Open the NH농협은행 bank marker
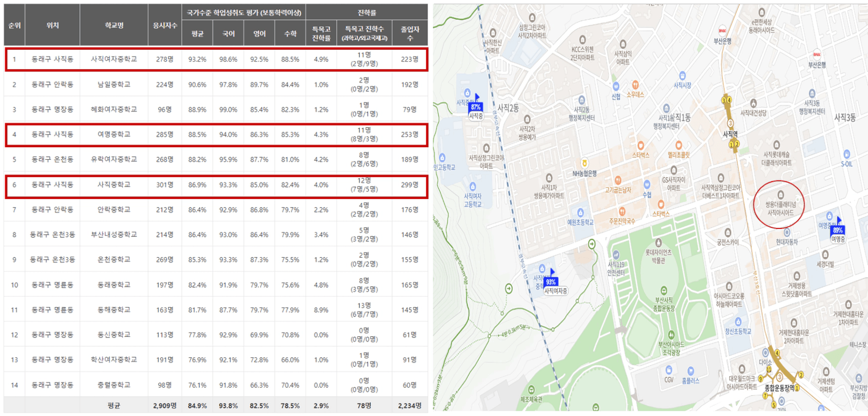 584,164
